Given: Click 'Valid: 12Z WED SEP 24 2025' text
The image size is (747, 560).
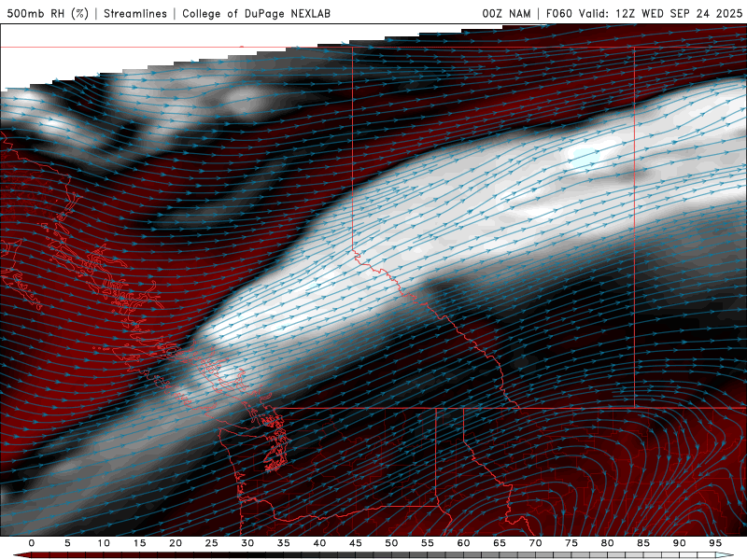Looking at the screenshot, I should [x=660, y=13].
